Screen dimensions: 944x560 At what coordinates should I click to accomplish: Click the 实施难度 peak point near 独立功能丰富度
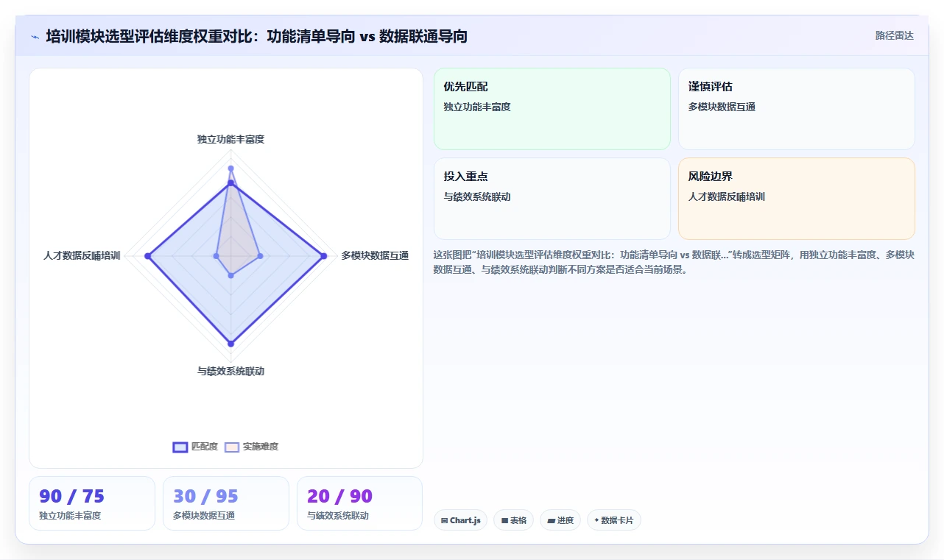coord(230,169)
